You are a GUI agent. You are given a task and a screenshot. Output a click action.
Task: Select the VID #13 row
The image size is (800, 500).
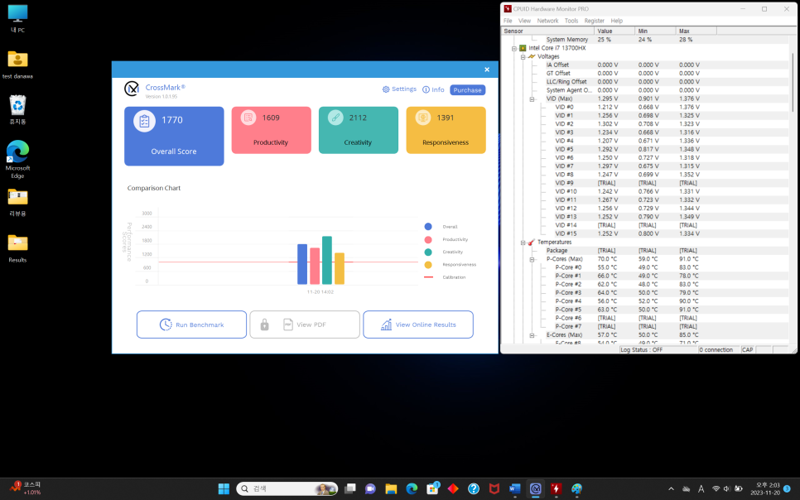pos(645,217)
